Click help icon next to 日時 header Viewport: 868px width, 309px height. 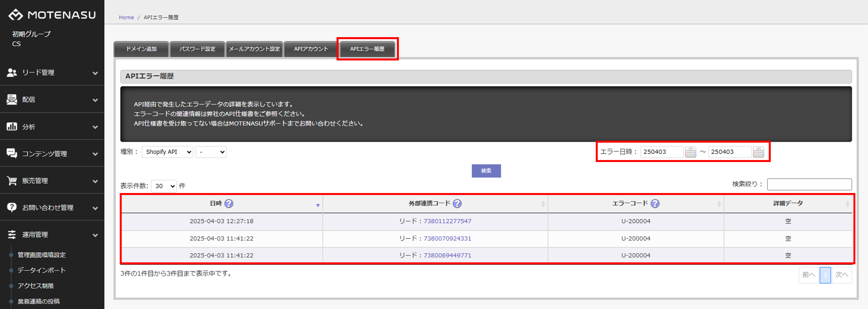click(x=229, y=203)
